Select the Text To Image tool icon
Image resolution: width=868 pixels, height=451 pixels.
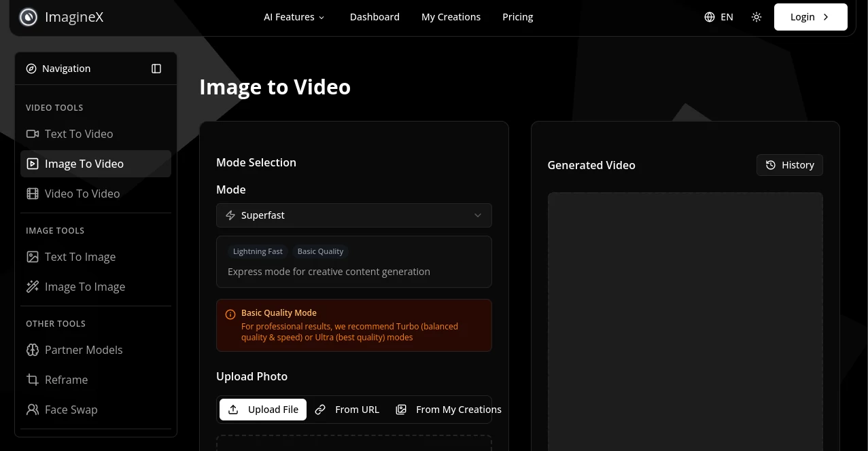coord(33,257)
